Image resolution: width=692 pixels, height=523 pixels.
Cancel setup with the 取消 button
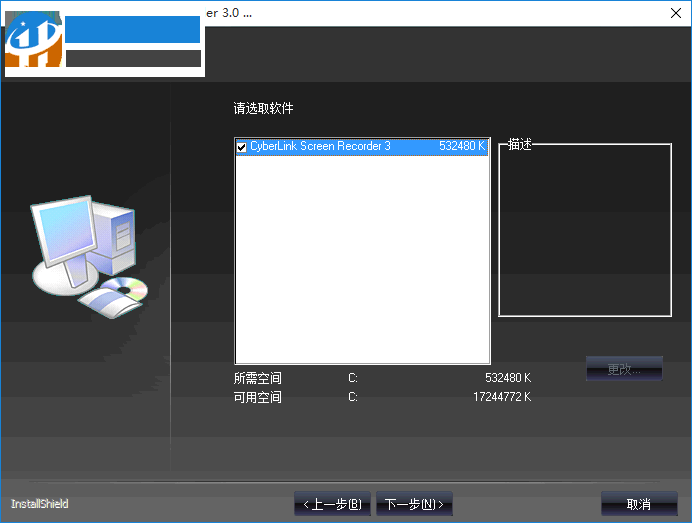click(639, 504)
